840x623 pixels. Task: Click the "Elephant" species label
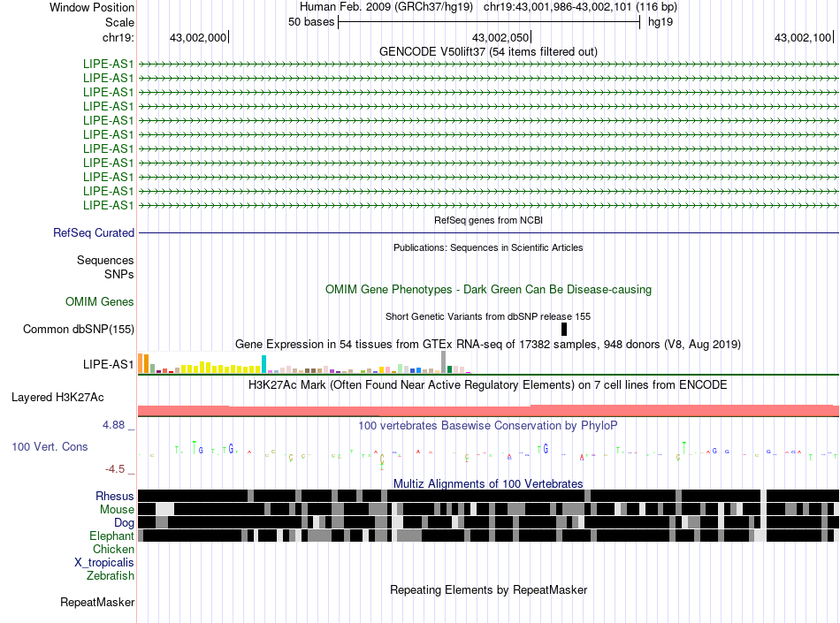(x=111, y=536)
